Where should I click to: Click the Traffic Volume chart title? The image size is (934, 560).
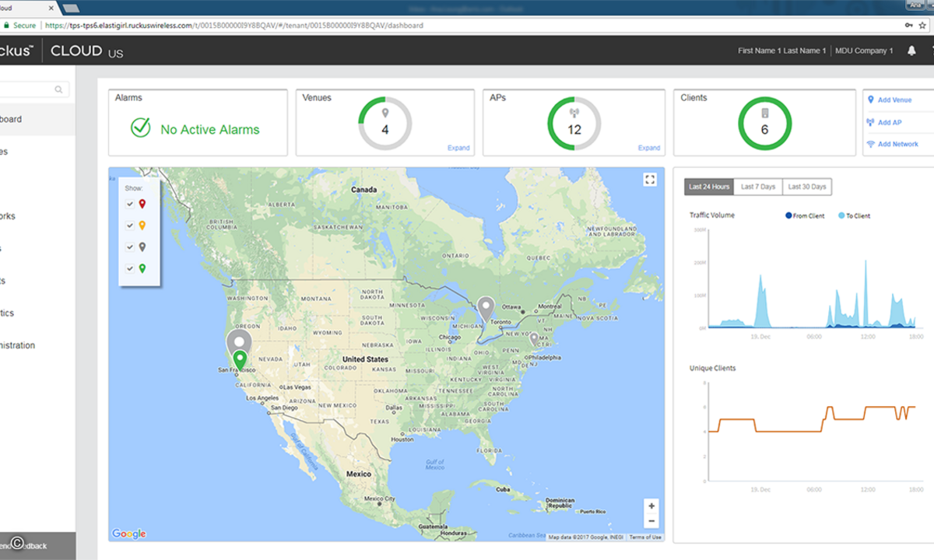712,215
